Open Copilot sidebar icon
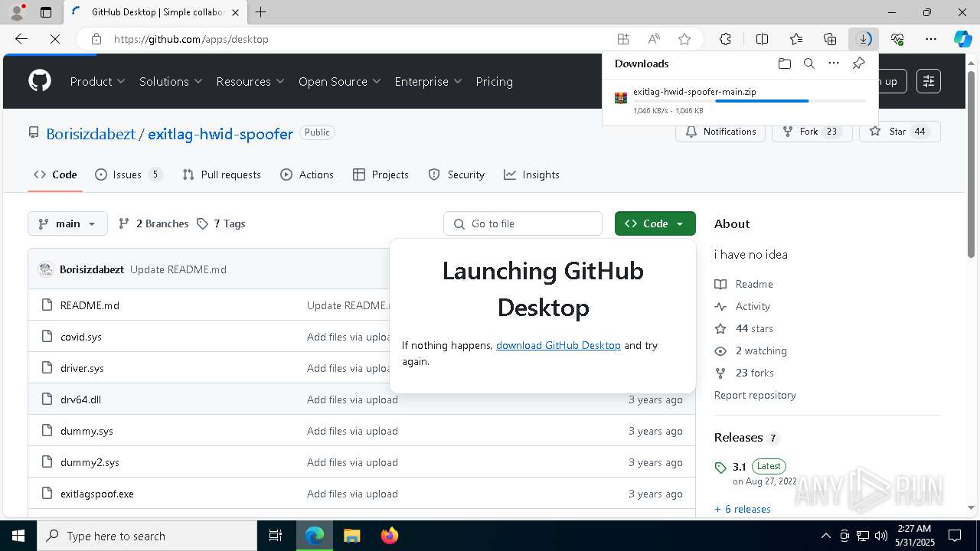This screenshot has height=551, width=980. click(x=962, y=39)
